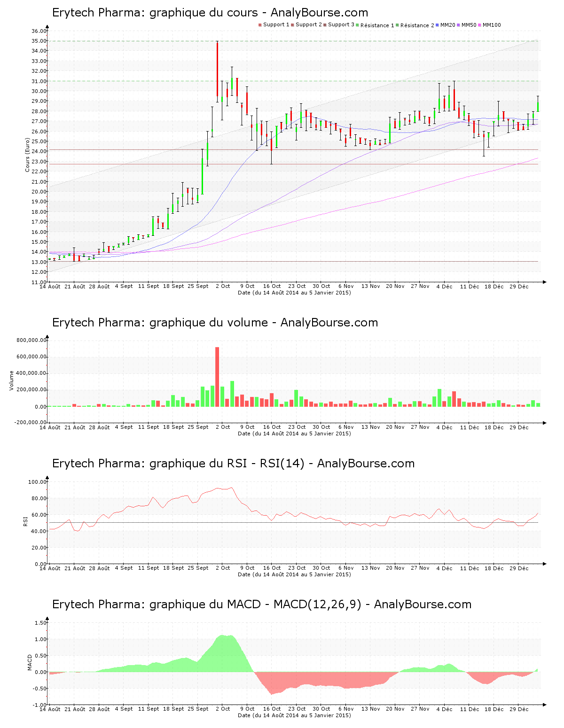This screenshot has width=564, height=728.
Task: Click the 40.00 RSI axis value
Action: (x=39, y=531)
